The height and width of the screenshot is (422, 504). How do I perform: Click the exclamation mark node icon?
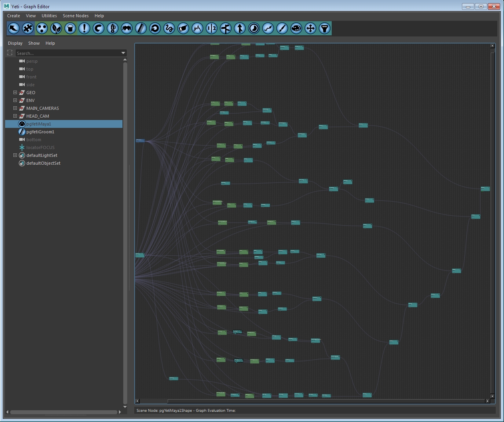pyautogui.click(x=84, y=28)
